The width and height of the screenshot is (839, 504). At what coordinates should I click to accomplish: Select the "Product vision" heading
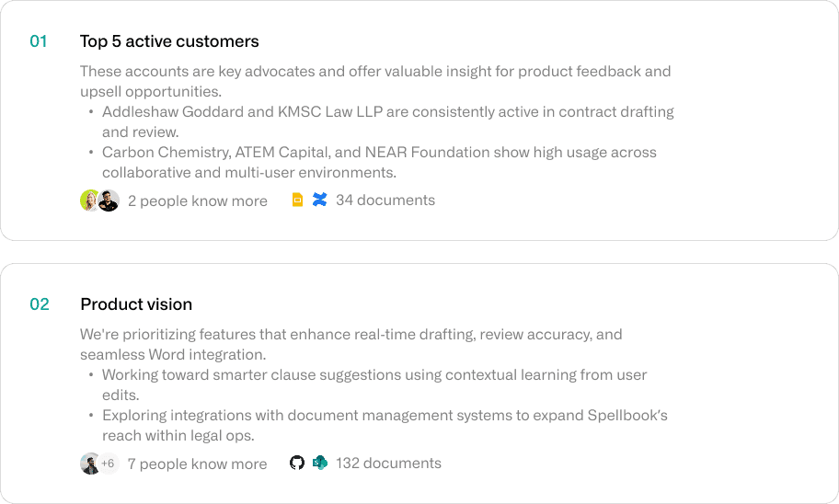point(136,304)
